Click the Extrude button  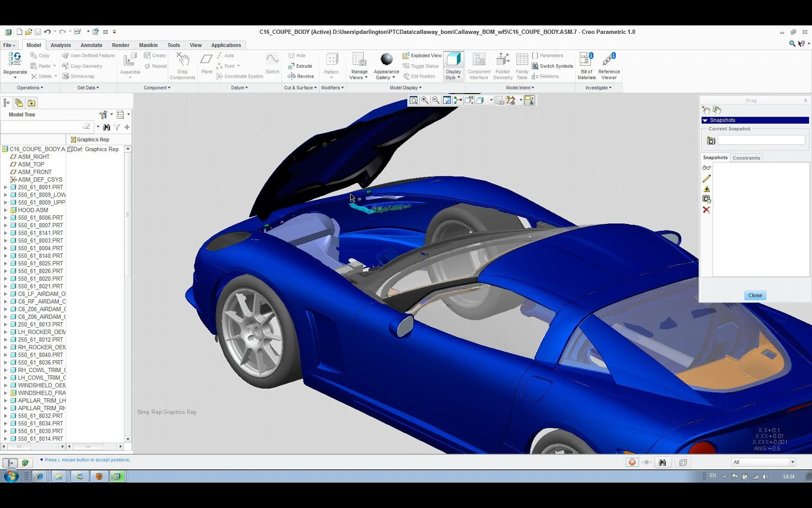pos(300,66)
